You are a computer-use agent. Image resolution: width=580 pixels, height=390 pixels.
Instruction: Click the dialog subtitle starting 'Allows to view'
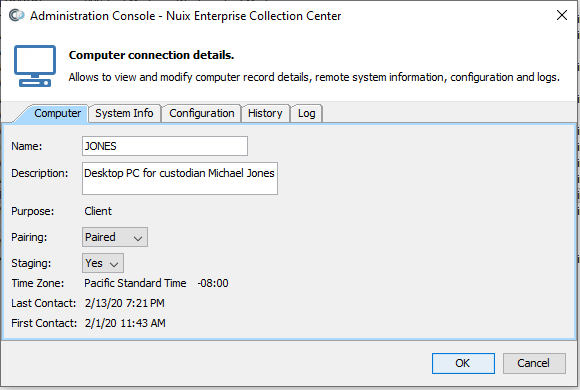click(314, 77)
